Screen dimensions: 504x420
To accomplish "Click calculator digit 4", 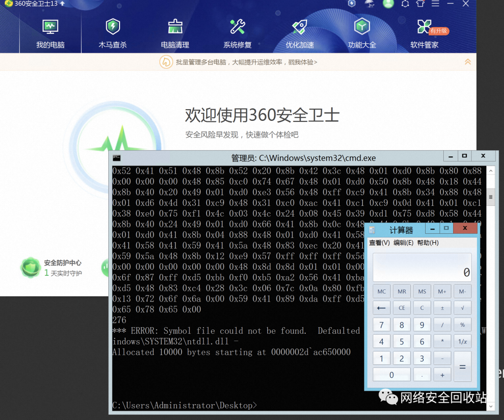I will tap(382, 342).
